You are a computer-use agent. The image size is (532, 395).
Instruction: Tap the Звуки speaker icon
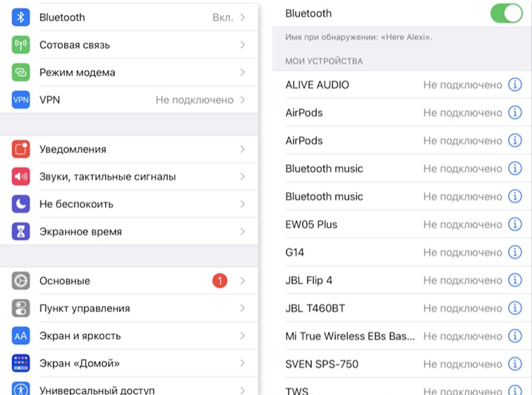coord(21,176)
